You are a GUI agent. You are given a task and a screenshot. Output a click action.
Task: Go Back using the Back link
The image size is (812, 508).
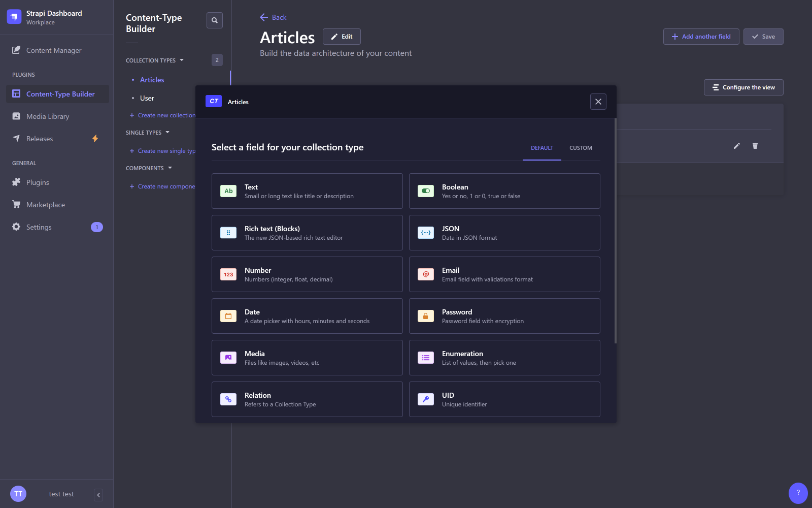[x=273, y=17]
